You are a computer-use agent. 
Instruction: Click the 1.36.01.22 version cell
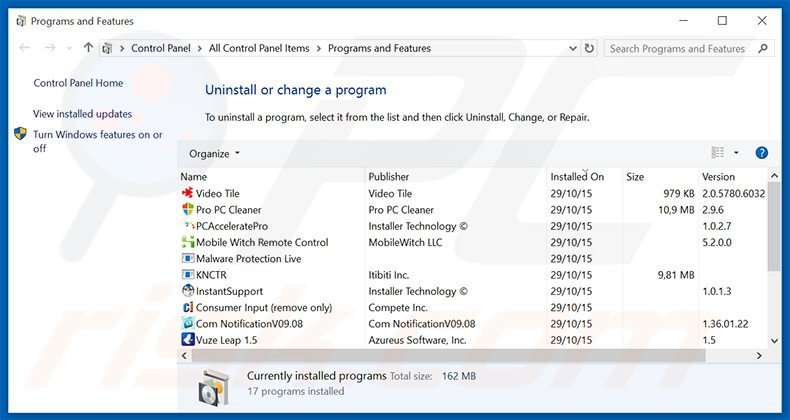725,324
